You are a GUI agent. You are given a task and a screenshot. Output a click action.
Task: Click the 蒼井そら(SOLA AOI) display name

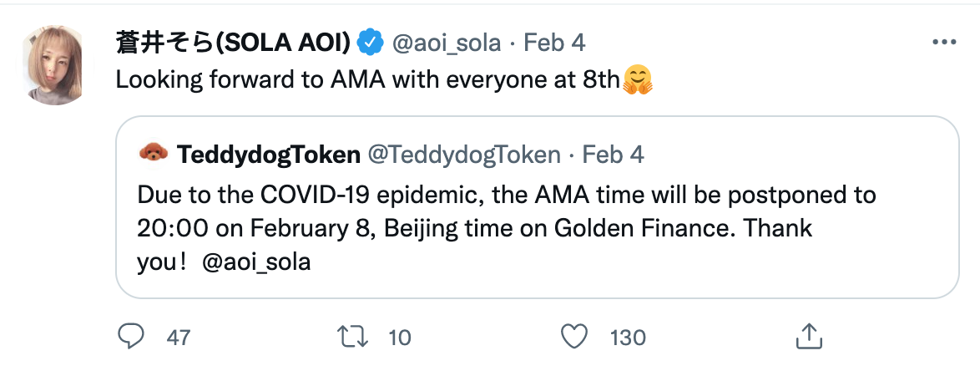[234, 42]
